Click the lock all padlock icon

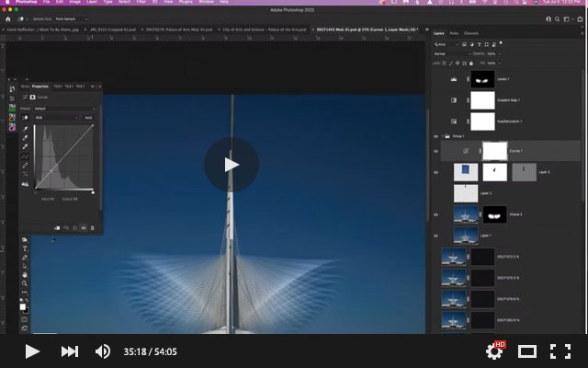[x=471, y=63]
